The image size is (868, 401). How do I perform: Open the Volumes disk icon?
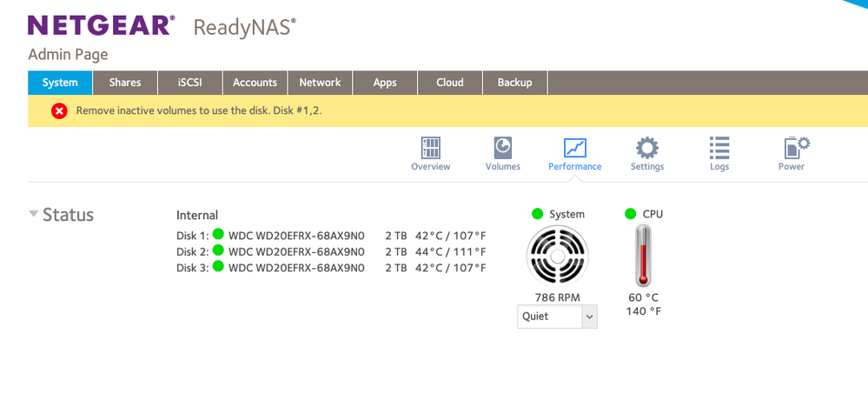click(502, 148)
